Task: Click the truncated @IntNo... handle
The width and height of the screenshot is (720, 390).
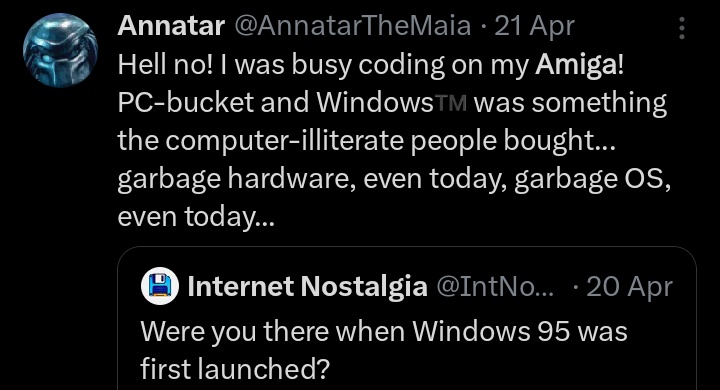Action: (495, 287)
